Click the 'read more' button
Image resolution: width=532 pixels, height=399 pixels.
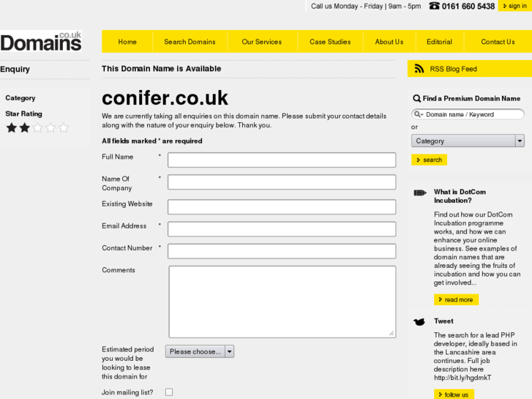click(x=456, y=299)
